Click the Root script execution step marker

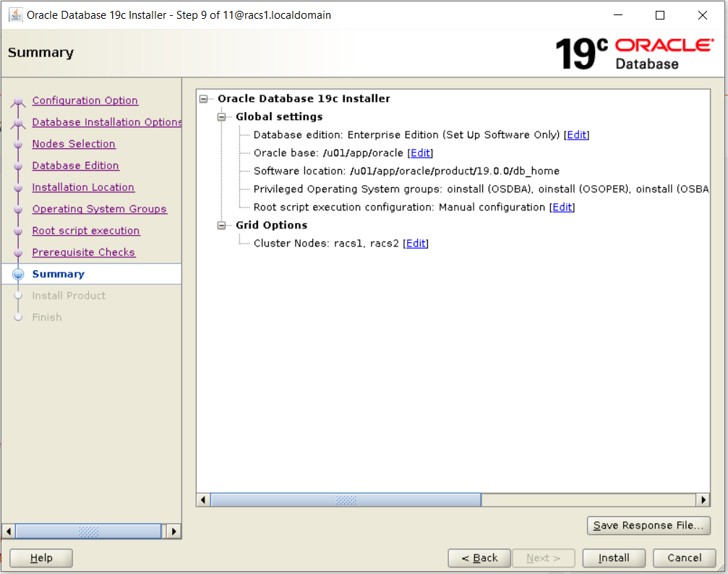(x=18, y=231)
